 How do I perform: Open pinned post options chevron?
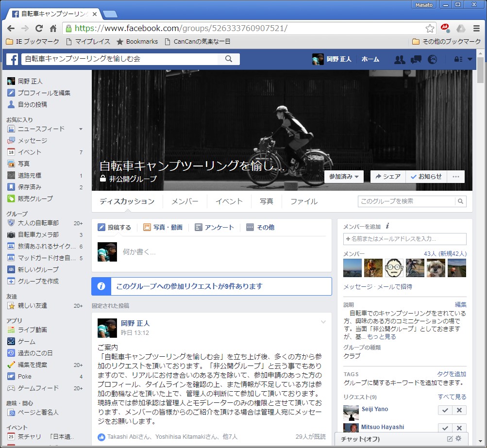point(323,322)
